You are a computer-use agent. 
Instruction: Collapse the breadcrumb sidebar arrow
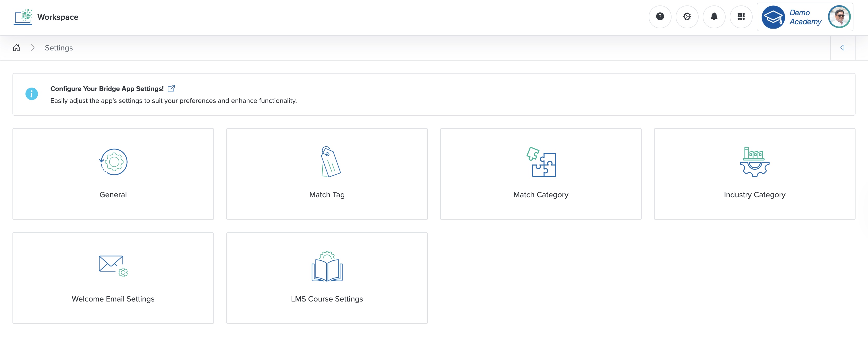(842, 48)
